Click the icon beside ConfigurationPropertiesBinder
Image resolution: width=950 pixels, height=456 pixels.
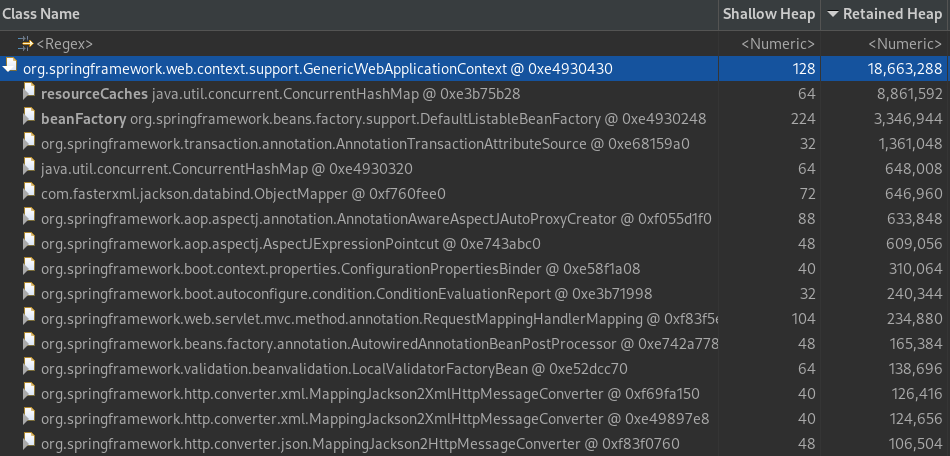[x=28, y=267]
